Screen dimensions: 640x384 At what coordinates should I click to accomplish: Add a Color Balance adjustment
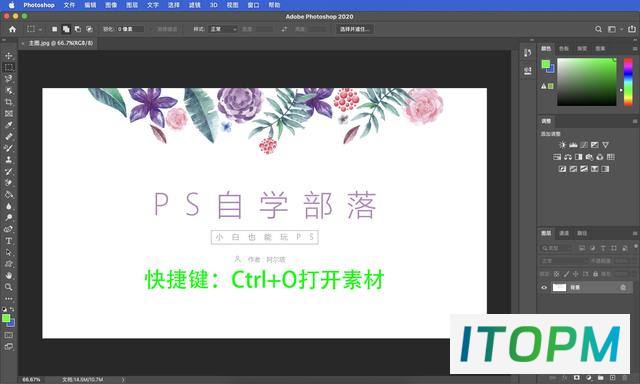click(x=568, y=157)
